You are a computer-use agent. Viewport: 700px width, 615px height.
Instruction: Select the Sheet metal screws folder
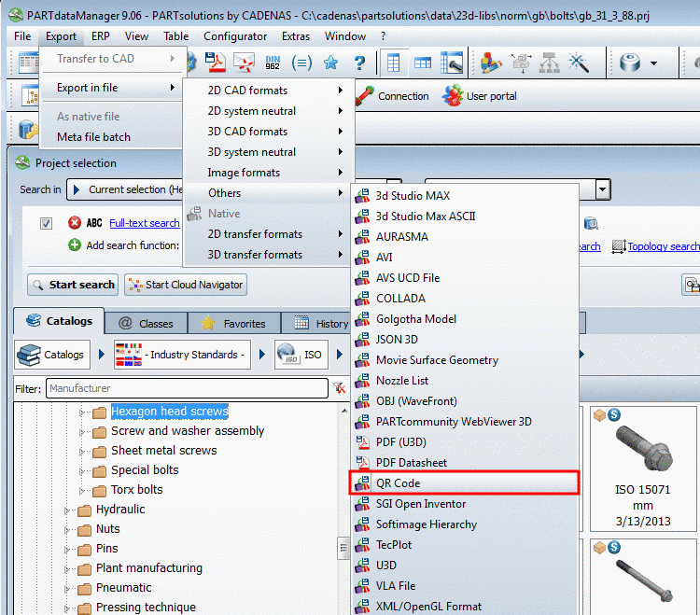164,451
